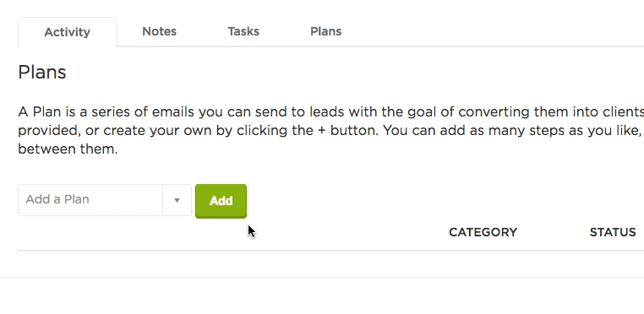Sort by the STATUS column header
644x314 pixels.
(613, 232)
